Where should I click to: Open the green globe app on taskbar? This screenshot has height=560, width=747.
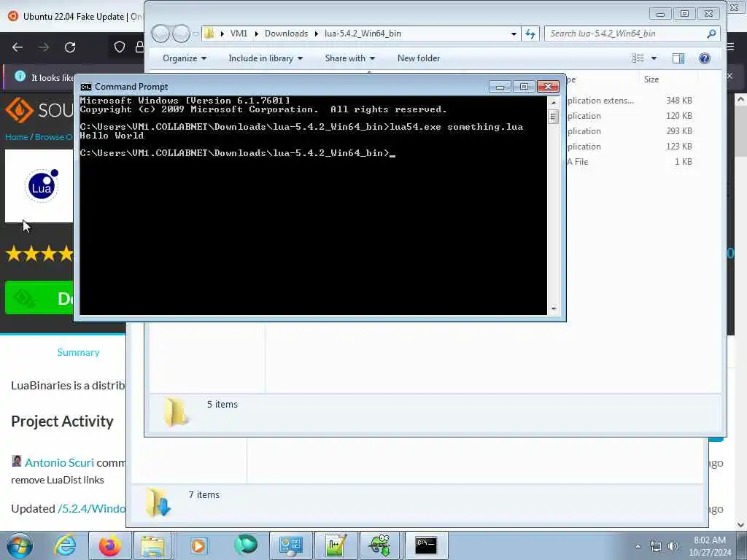click(245, 545)
